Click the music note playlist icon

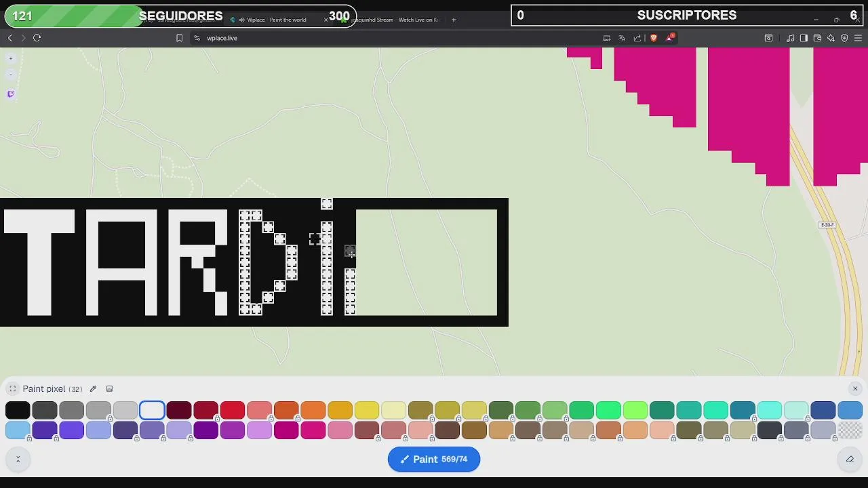click(790, 38)
